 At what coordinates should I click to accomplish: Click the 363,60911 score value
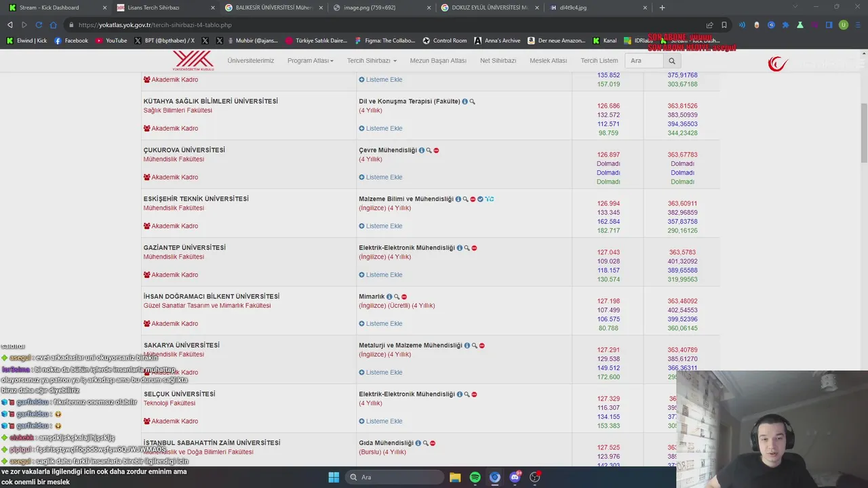point(682,204)
